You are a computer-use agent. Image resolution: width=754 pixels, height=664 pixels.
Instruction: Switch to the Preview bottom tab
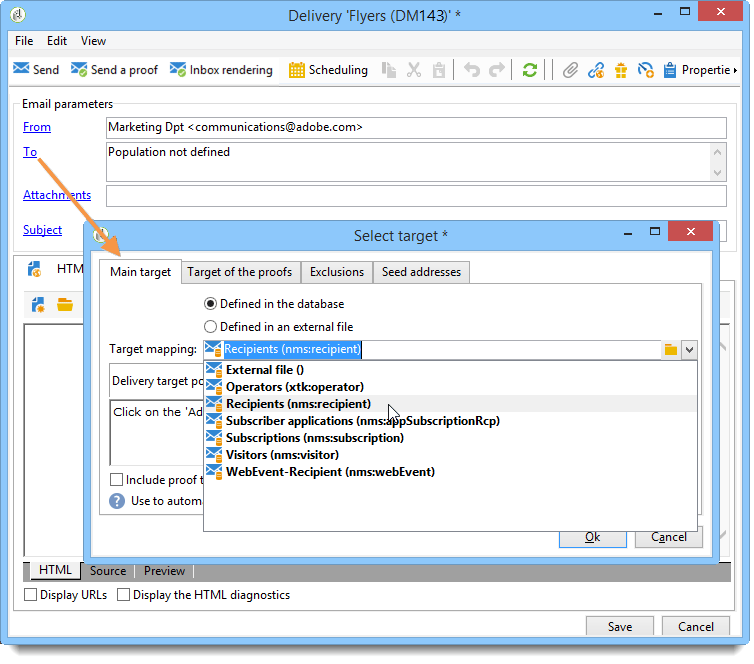[164, 571]
